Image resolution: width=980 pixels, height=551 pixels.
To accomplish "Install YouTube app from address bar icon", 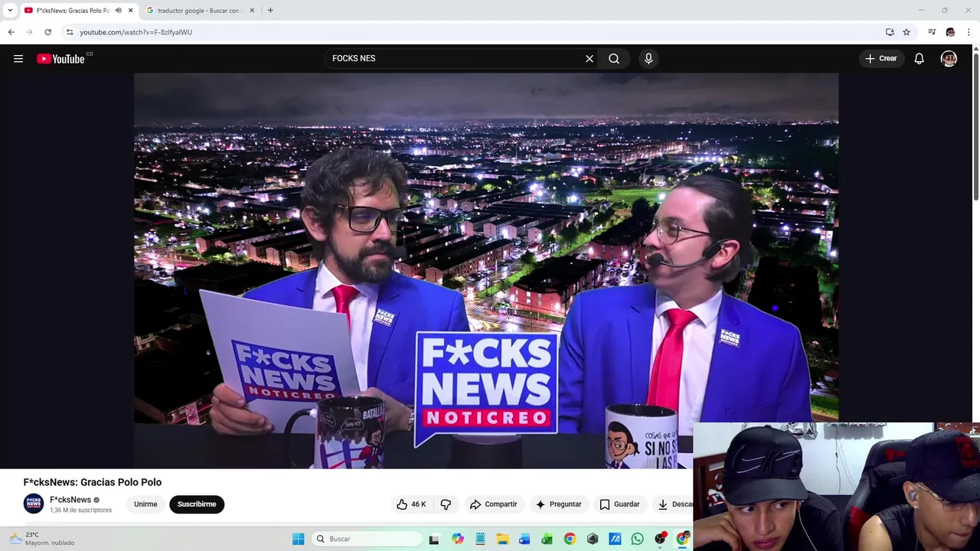I will click(890, 32).
